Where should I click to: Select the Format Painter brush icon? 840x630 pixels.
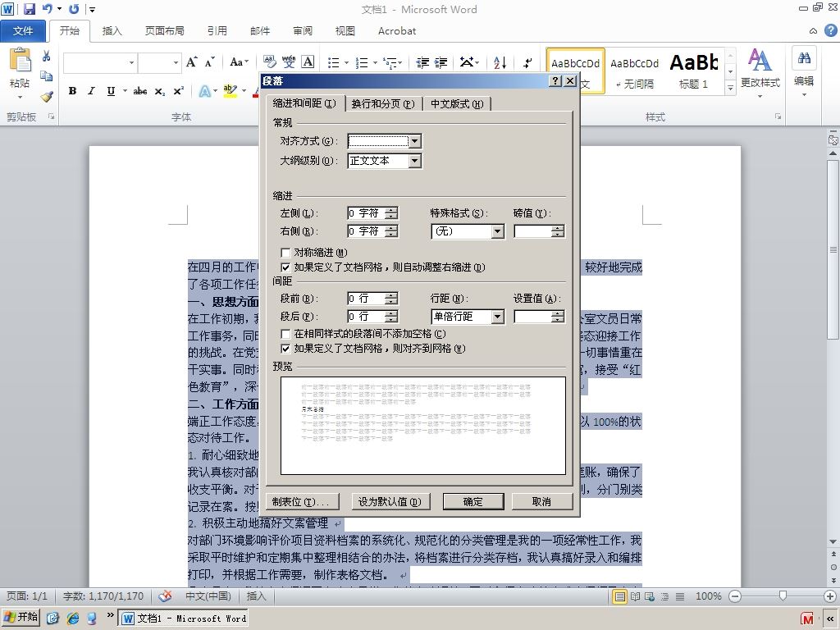47,97
